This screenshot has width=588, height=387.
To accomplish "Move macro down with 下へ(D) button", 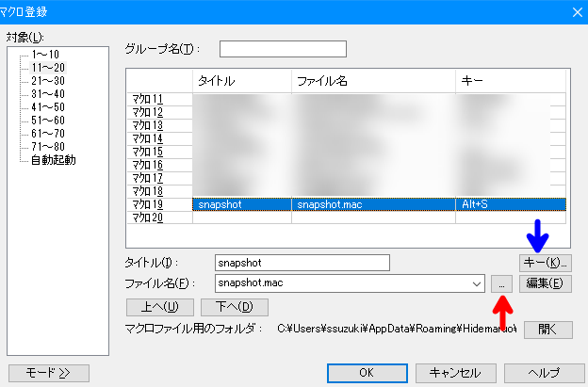I will [235, 307].
